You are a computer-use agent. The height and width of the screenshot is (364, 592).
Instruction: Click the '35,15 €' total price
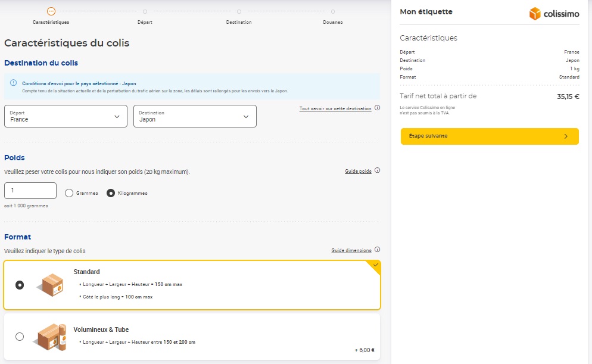(568, 97)
